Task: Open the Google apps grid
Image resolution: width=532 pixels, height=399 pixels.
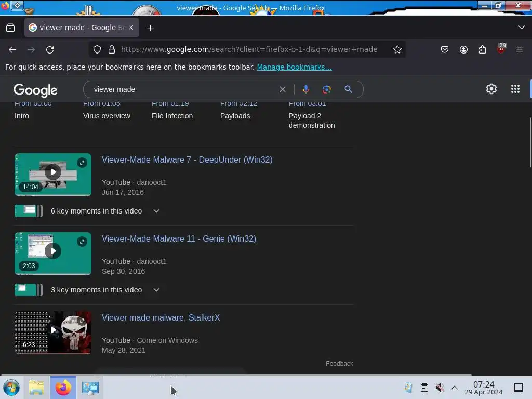Action: pyautogui.click(x=515, y=89)
